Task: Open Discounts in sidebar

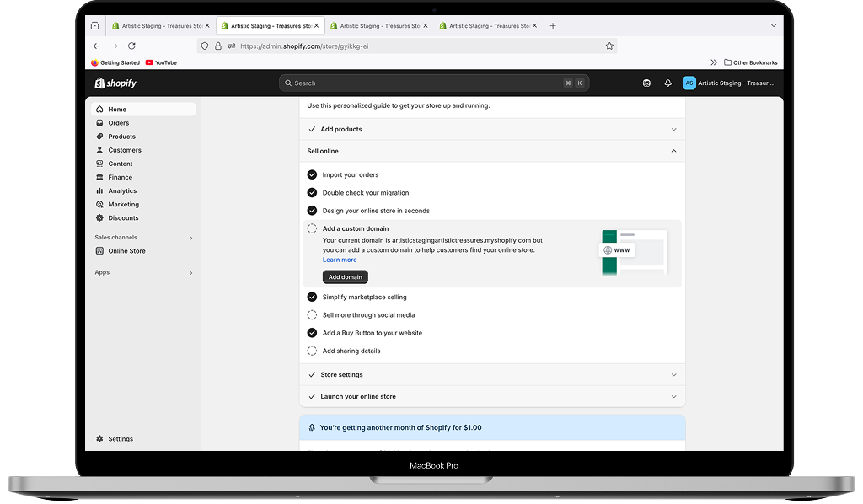Action: (x=143, y=218)
